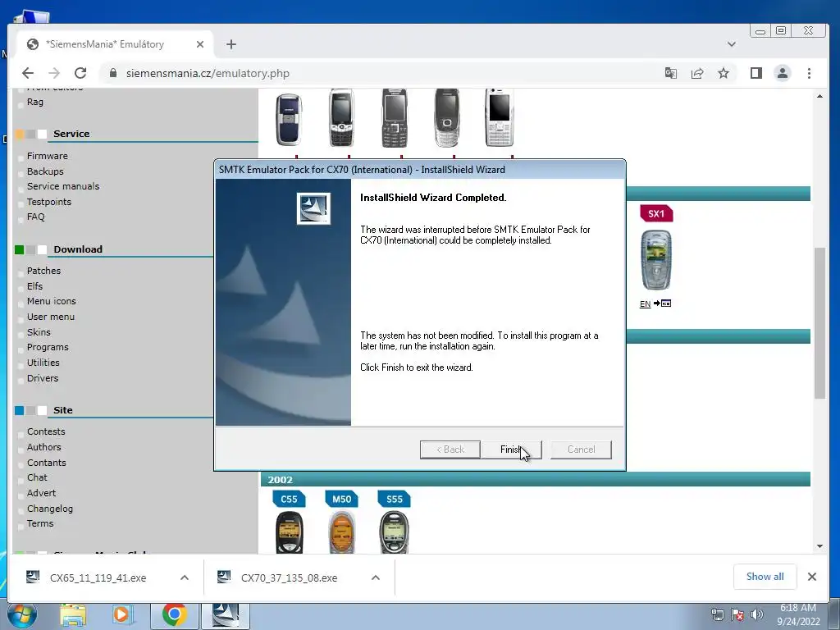Screen dimensions: 840x630
Task: Bookmark this page with the star icon
Action: (x=724, y=73)
